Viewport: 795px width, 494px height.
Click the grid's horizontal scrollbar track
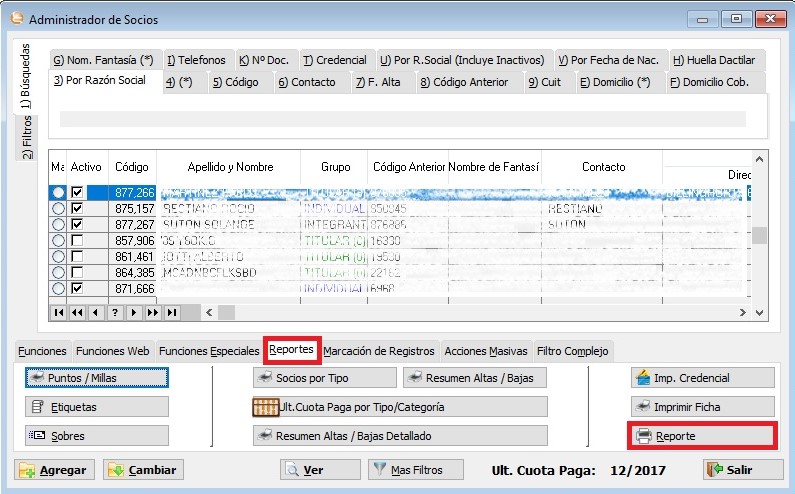click(x=480, y=313)
